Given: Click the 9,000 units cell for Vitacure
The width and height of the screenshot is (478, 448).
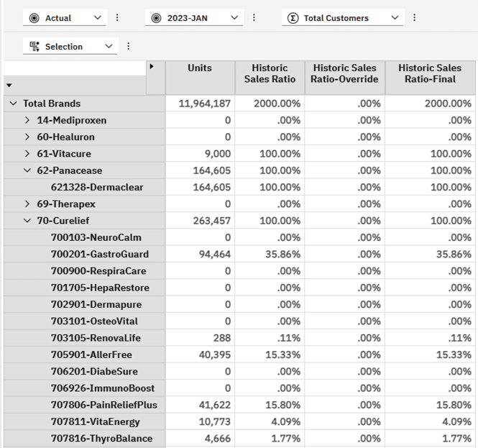Looking at the screenshot, I should [x=200, y=154].
